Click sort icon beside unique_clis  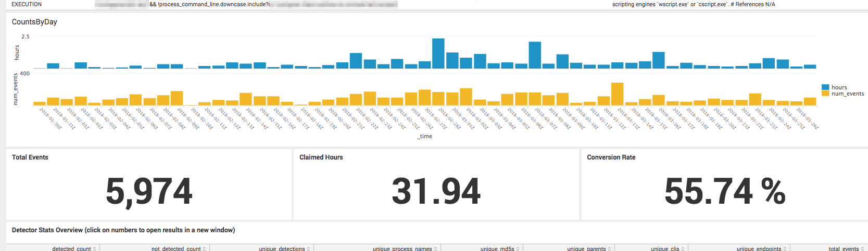(x=683, y=249)
